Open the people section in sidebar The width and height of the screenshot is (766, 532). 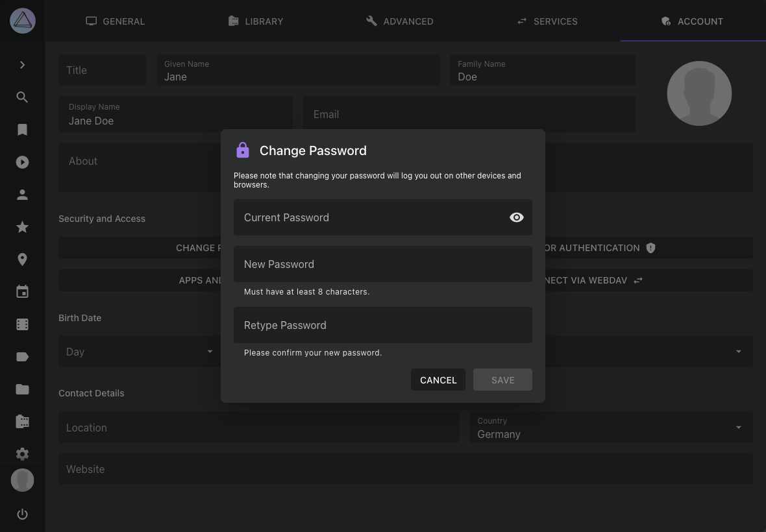(22, 195)
